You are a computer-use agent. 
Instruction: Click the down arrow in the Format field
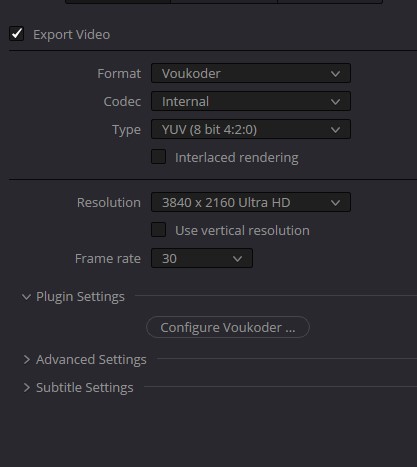click(x=335, y=74)
